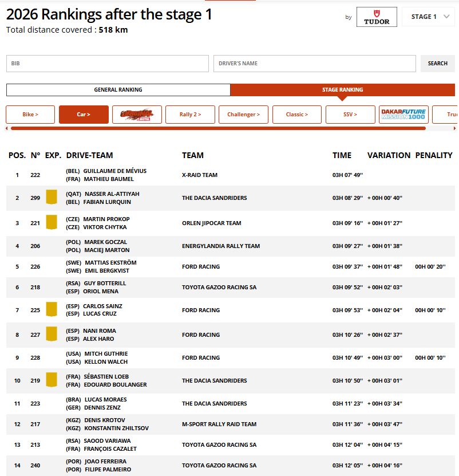This screenshot has height=476, width=459.
Task: Open Saood Variawa driver entry
Action: [107, 441]
